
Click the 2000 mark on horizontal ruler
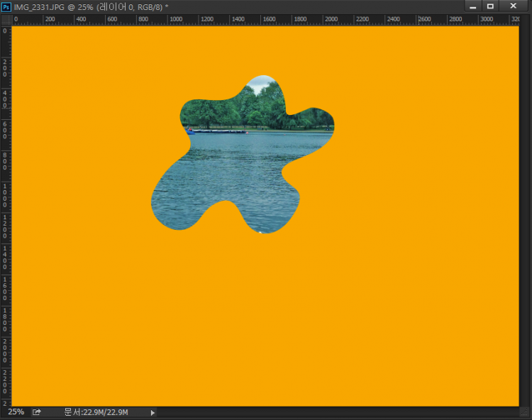(331, 20)
